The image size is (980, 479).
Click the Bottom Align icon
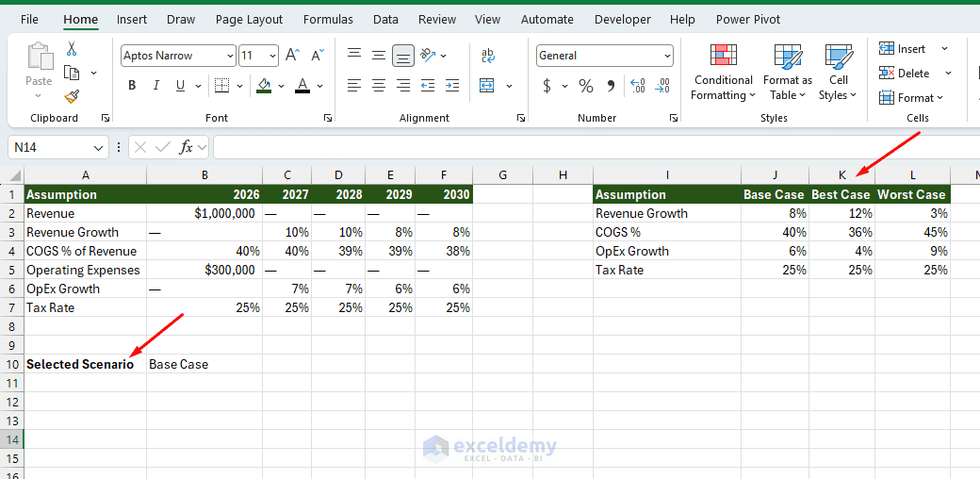pyautogui.click(x=403, y=56)
